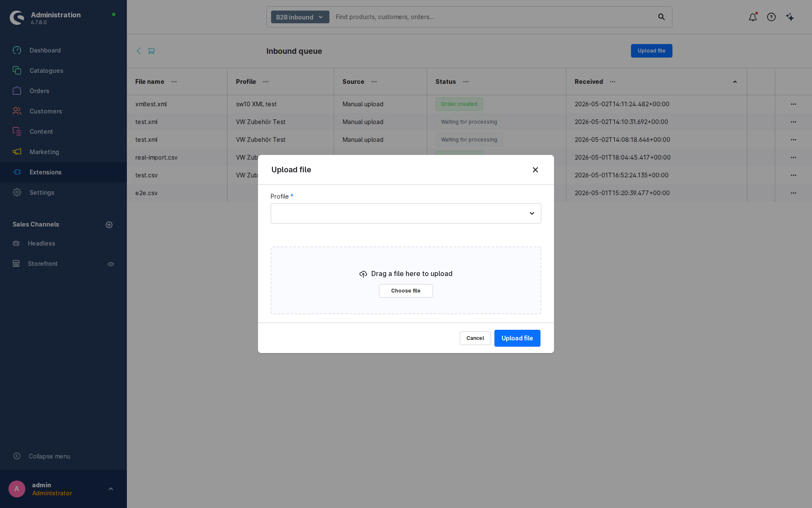Image resolution: width=812 pixels, height=508 pixels.
Task: Add a new sales channel plus icon
Action: click(109, 225)
